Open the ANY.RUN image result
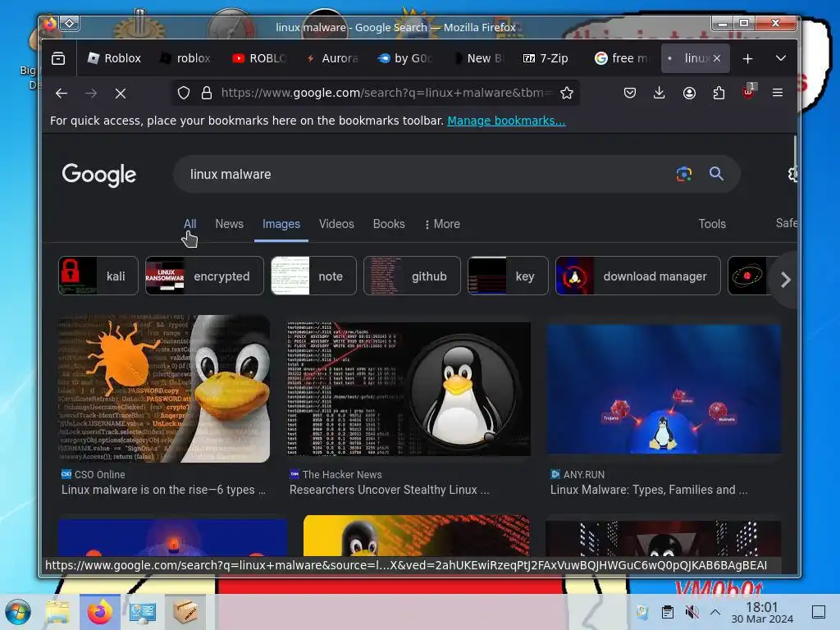This screenshot has width=840, height=630. click(x=664, y=389)
